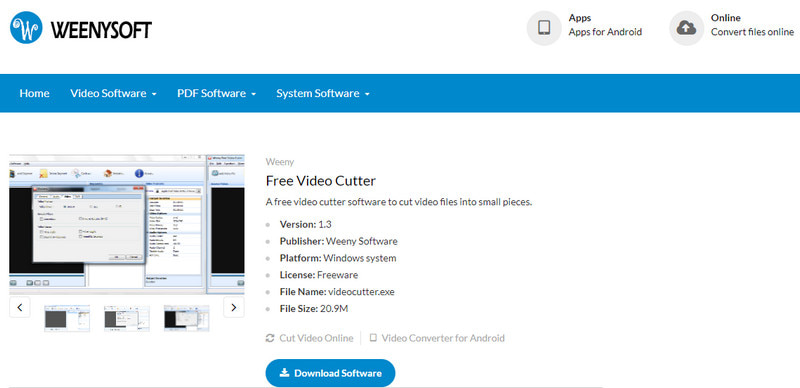Viewport: 800px width, 388px height.
Task: Click the refresh icon beside Cut Video Online
Action: click(x=270, y=338)
